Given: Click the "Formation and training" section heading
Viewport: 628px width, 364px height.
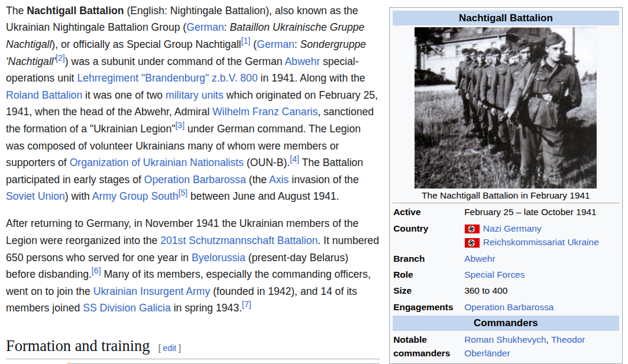Looking at the screenshot, I should [77, 346].
